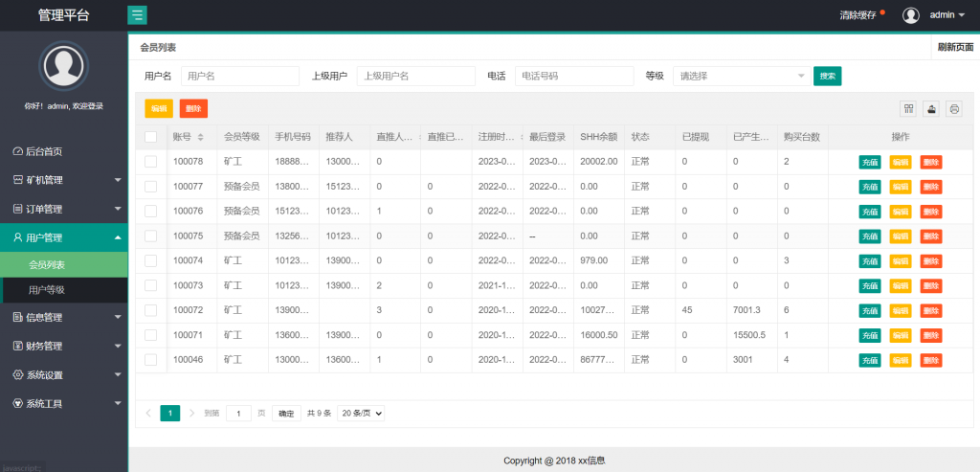
Task: Focus the 电话号码 input field
Action: pos(574,77)
